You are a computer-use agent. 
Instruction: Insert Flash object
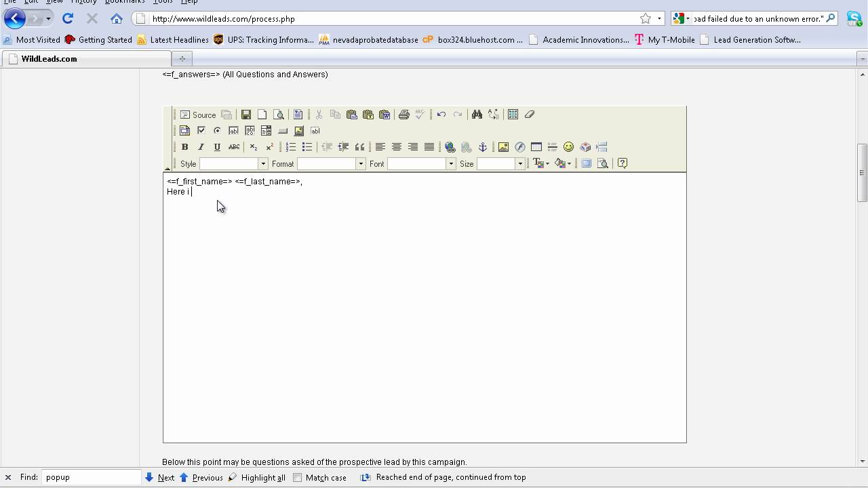[520, 147]
